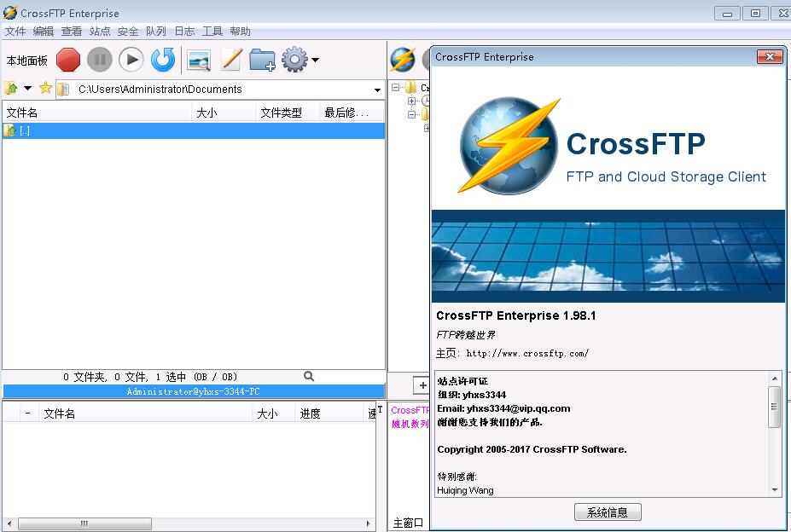Click the CrossFTP globe lightning connect icon

point(403,60)
